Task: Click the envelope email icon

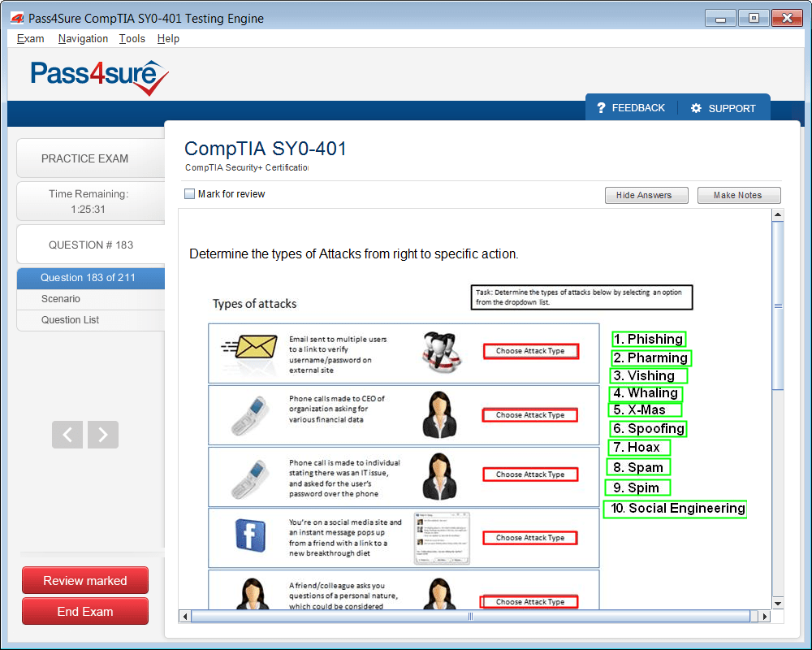Action: pos(249,347)
